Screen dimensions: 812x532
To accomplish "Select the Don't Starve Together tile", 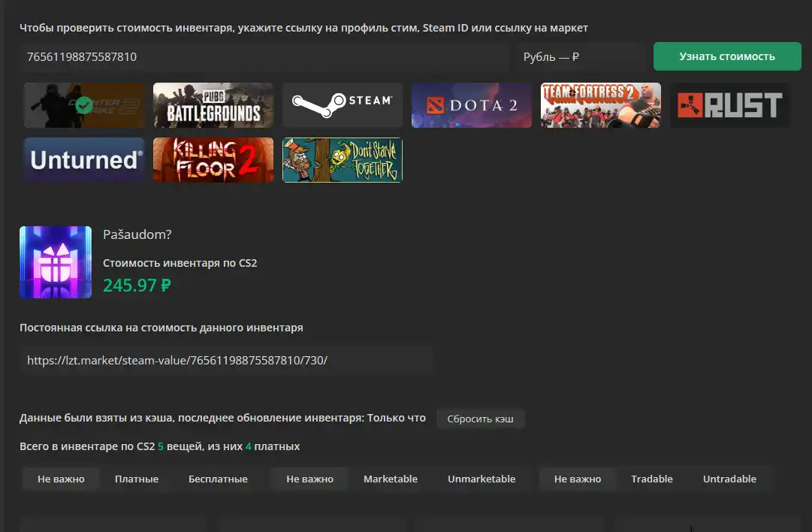I will [x=343, y=159].
